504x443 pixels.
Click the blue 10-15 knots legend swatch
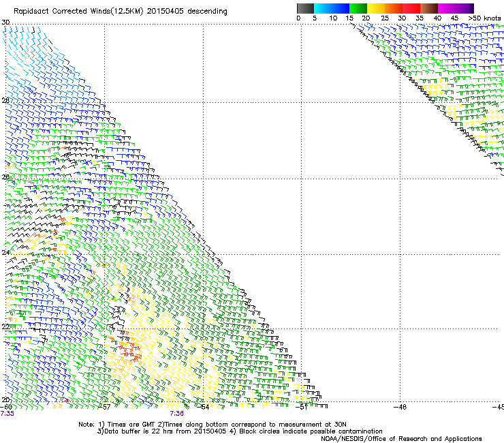(341, 8)
